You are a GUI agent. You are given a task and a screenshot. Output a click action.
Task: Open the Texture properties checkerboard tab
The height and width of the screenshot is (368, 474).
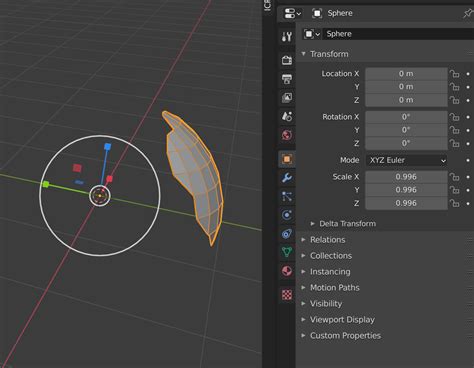point(287,295)
